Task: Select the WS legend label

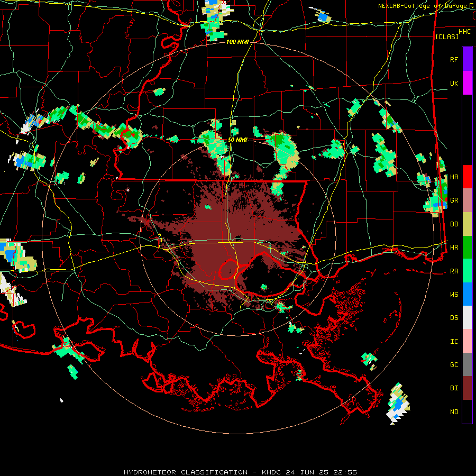Action: click(x=454, y=295)
